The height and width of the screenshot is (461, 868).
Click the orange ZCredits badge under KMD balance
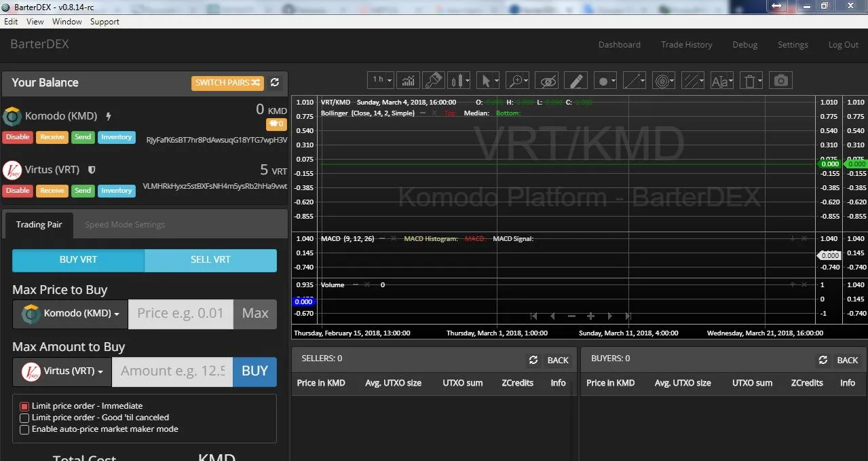[x=276, y=124]
